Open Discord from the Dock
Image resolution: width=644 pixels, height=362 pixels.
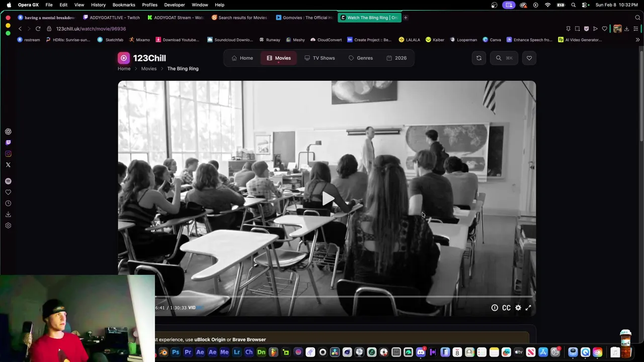[x=421, y=352]
